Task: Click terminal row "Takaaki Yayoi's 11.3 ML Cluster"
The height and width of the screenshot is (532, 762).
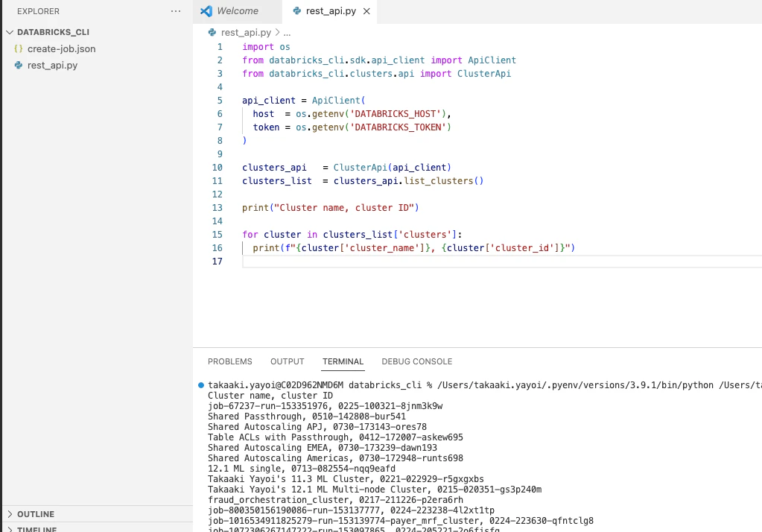Action: pyautogui.click(x=346, y=480)
